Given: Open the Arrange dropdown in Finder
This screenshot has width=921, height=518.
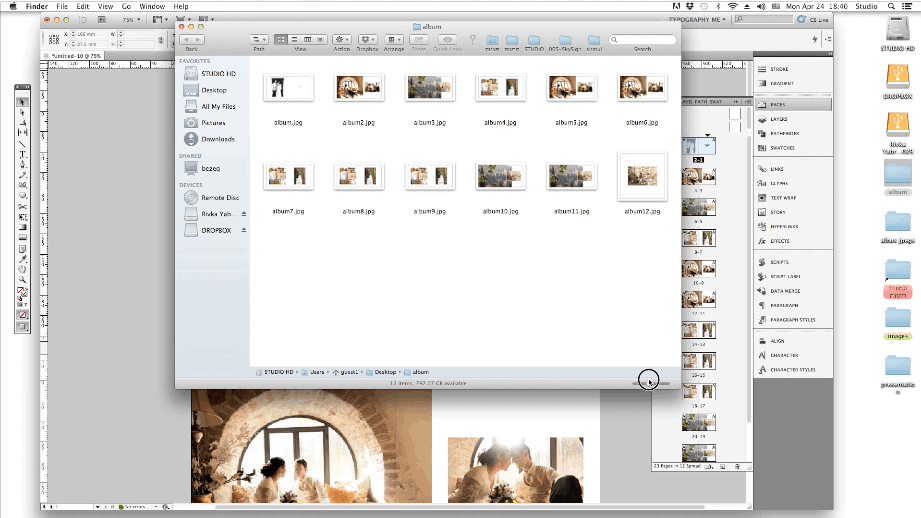Looking at the screenshot, I should (393, 39).
